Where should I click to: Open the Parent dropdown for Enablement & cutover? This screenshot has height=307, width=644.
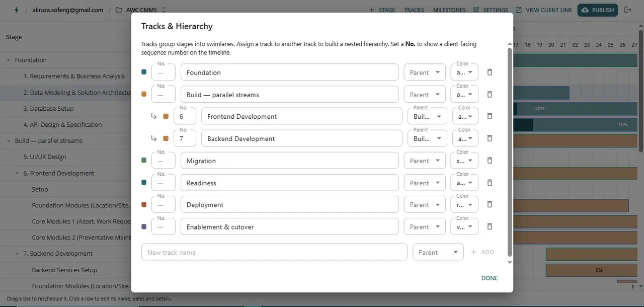click(425, 226)
